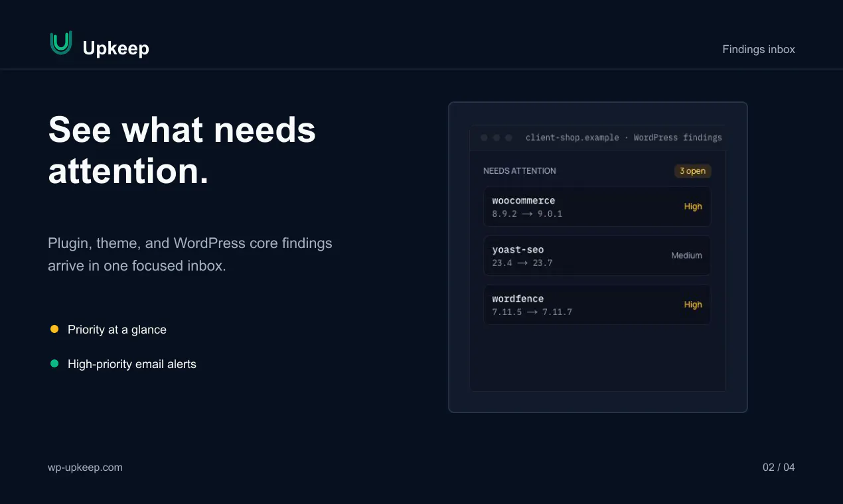Click the client-shop.example window title
The width and height of the screenshot is (843, 504).
tap(623, 138)
